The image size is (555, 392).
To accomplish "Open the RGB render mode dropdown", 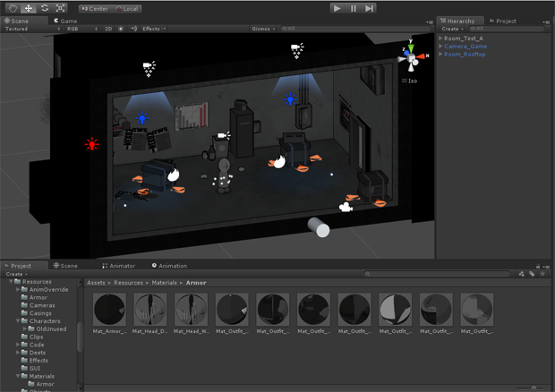I will [81, 29].
